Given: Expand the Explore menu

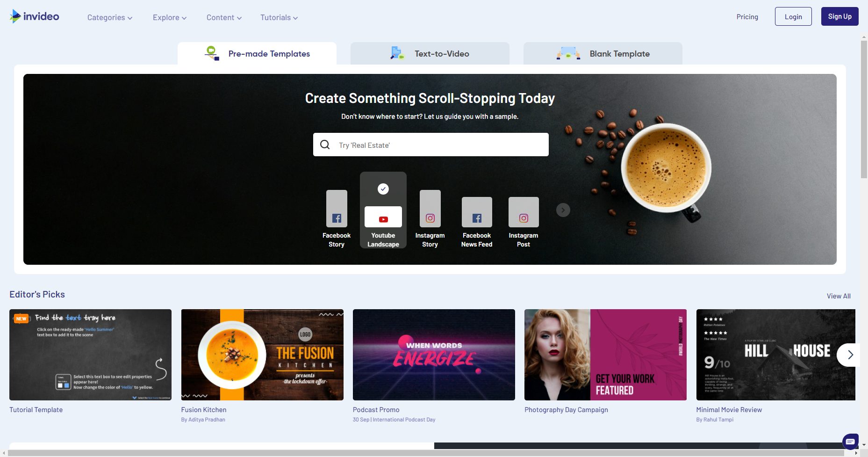Looking at the screenshot, I should [x=170, y=17].
